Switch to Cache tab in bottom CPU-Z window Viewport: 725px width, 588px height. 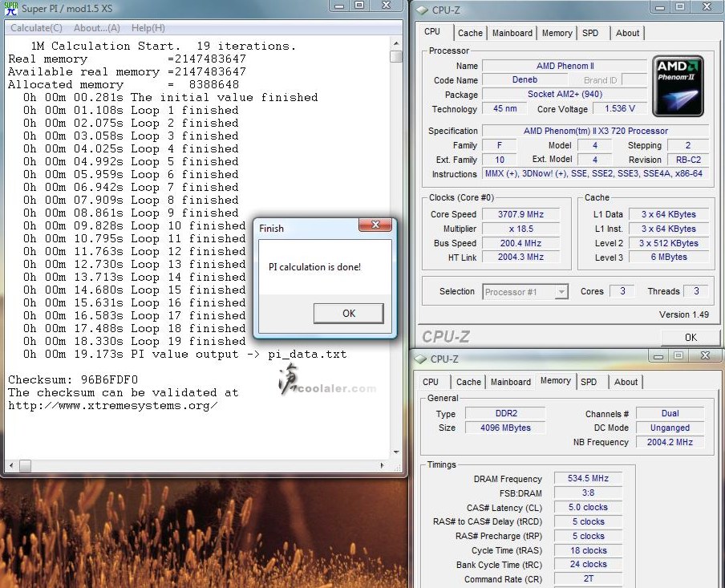pos(468,382)
